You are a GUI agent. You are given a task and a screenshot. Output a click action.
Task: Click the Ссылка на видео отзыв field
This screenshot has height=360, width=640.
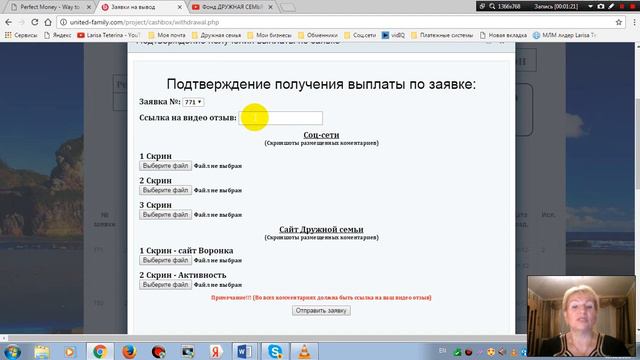pyautogui.click(x=281, y=118)
